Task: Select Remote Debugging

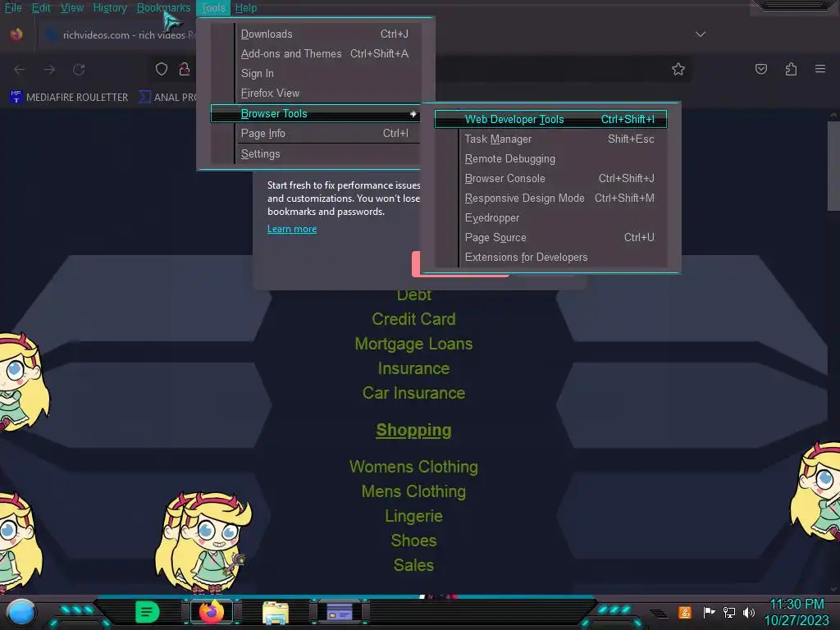Action: click(x=550, y=158)
